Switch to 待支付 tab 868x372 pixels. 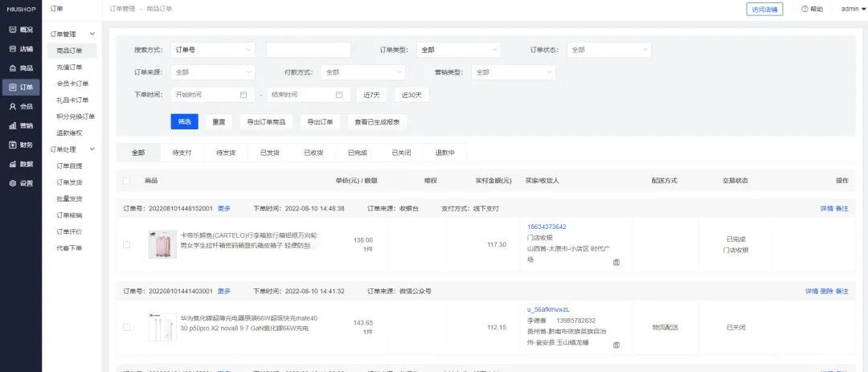182,153
